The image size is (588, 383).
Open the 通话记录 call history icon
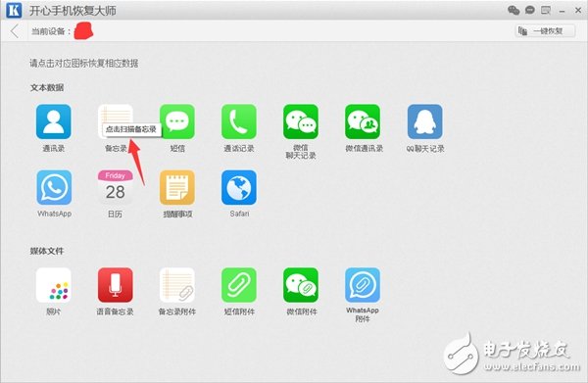(239, 121)
